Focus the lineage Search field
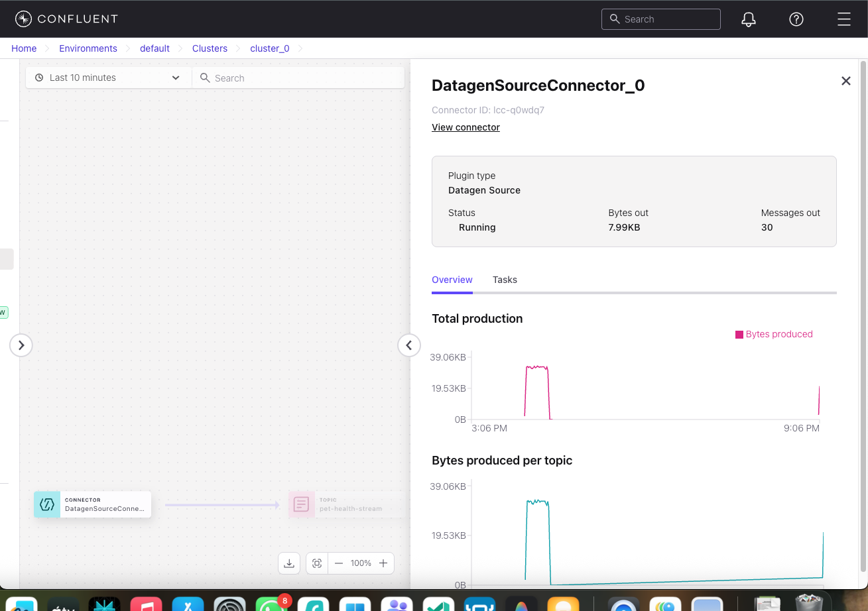The height and width of the screenshot is (611, 868). coord(298,78)
